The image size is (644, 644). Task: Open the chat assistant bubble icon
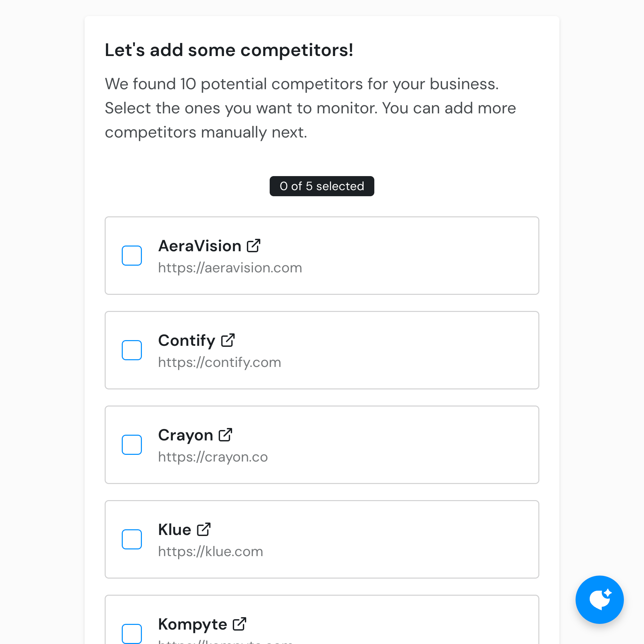(x=599, y=599)
